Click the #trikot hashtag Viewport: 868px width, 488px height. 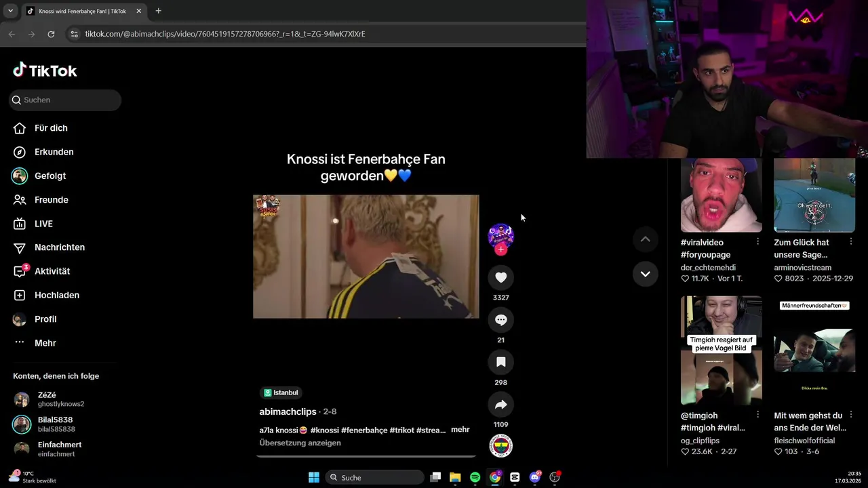[401, 430]
